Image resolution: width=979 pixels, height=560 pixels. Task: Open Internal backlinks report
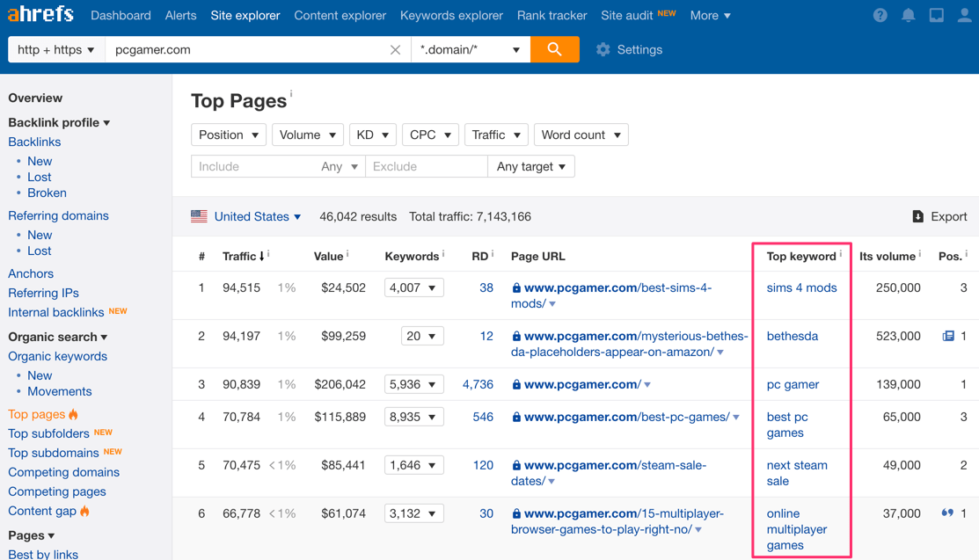coord(56,312)
